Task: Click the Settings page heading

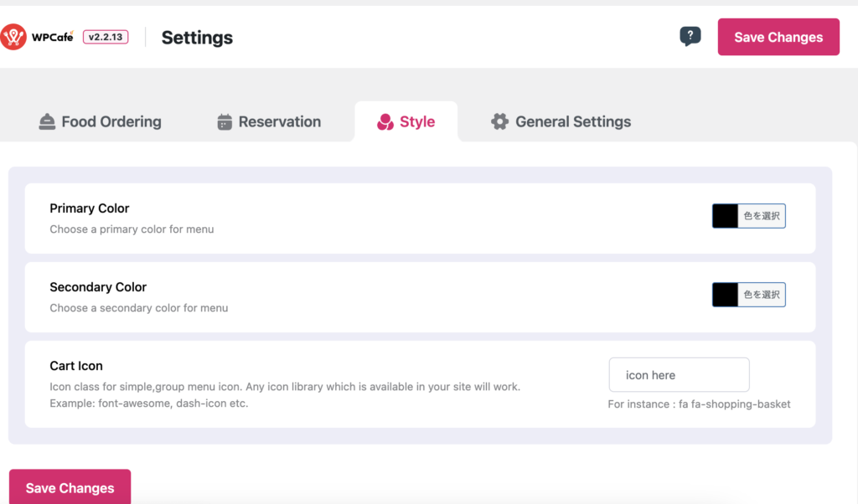Action: (x=197, y=38)
